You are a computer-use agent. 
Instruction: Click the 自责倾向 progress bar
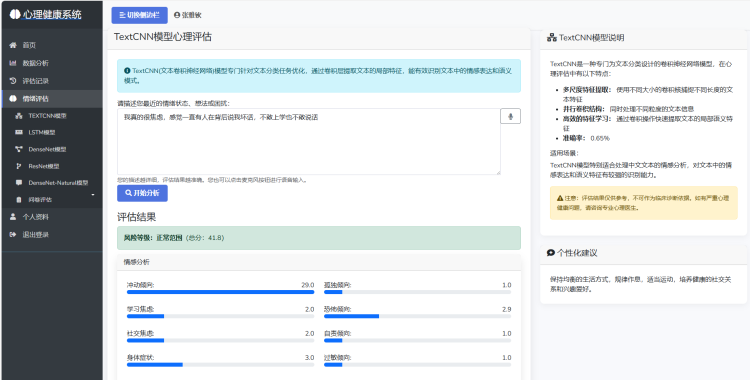(x=418, y=340)
